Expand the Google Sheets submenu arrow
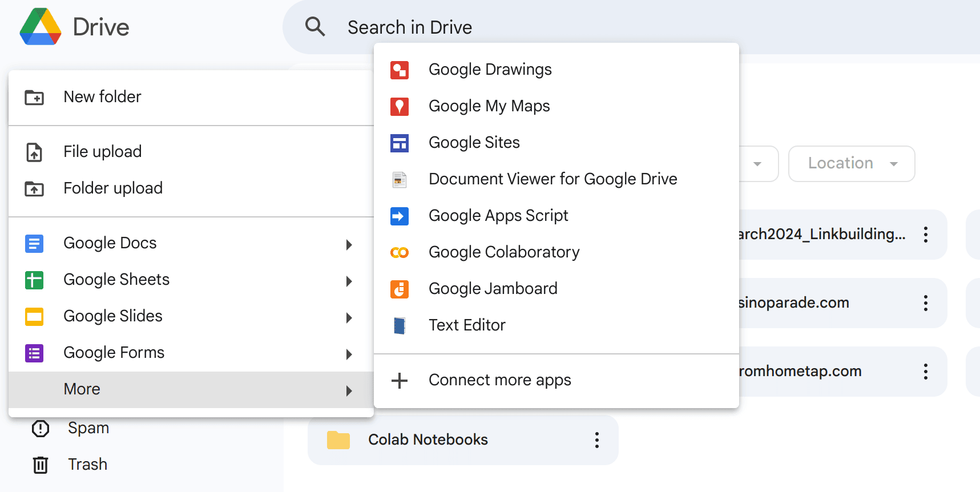Screen dimensions: 980x492 point(349,281)
